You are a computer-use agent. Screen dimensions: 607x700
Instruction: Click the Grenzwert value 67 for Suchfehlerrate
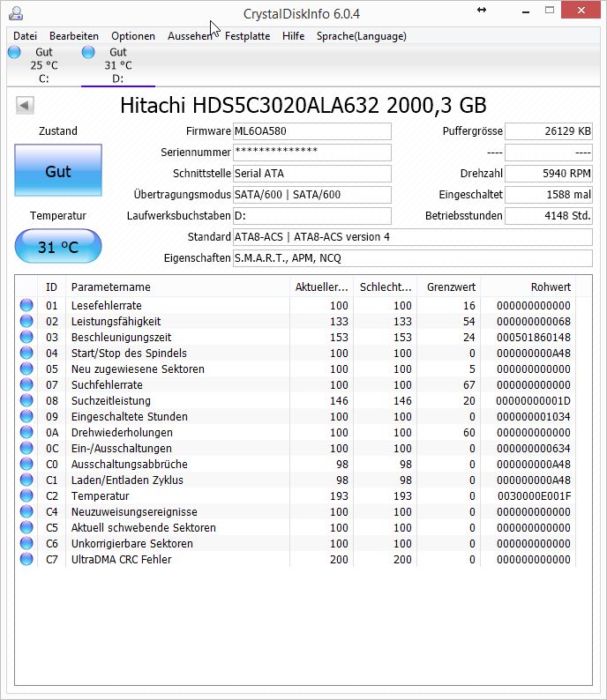469,384
